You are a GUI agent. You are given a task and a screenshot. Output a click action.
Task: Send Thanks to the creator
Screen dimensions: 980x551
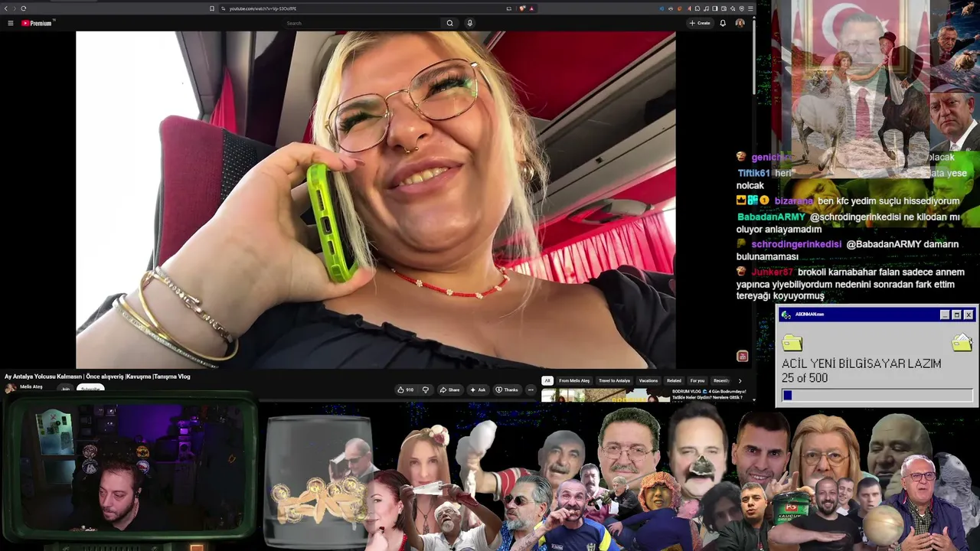tap(506, 390)
